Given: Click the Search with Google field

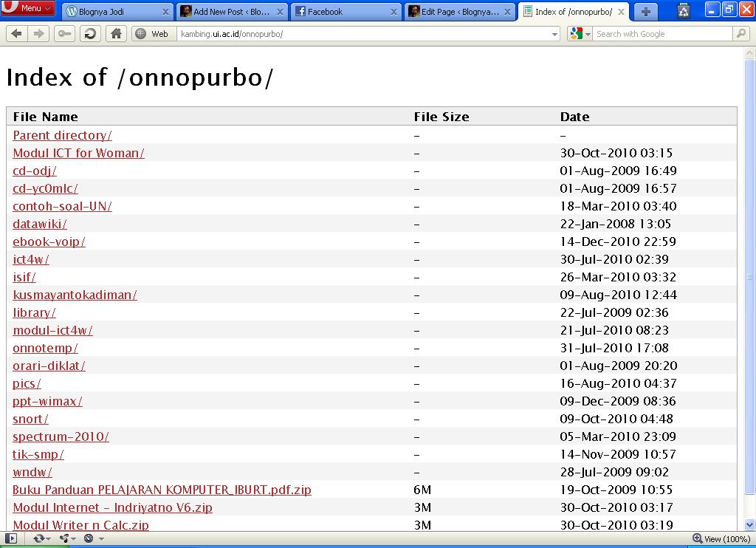Looking at the screenshot, I should coord(662,34).
